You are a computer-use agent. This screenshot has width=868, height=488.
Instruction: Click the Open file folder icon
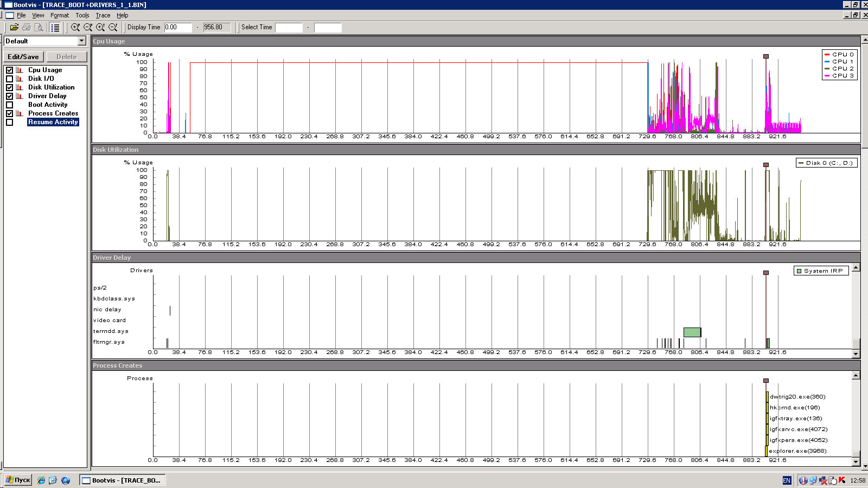[14, 27]
